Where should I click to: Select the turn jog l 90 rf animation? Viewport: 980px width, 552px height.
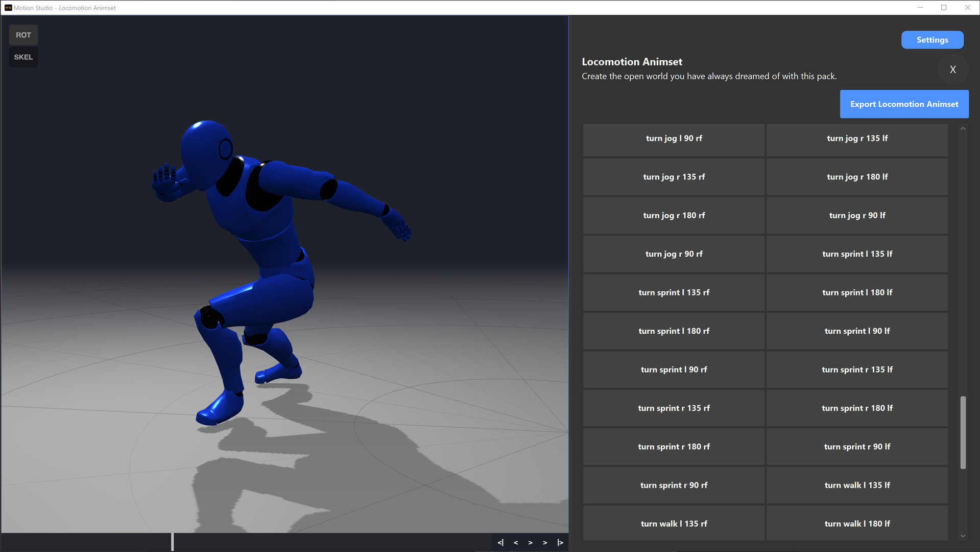(673, 138)
